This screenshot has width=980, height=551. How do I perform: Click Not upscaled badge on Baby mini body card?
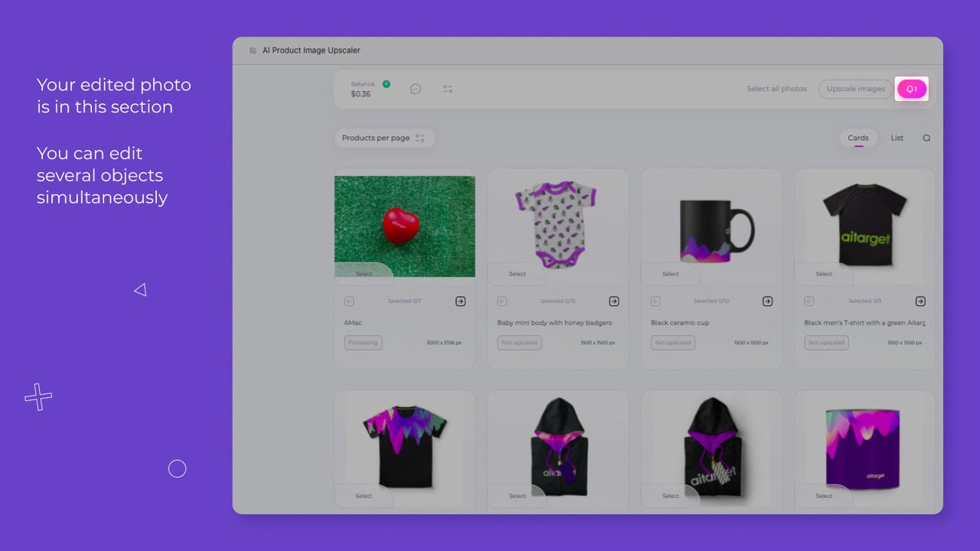click(520, 343)
